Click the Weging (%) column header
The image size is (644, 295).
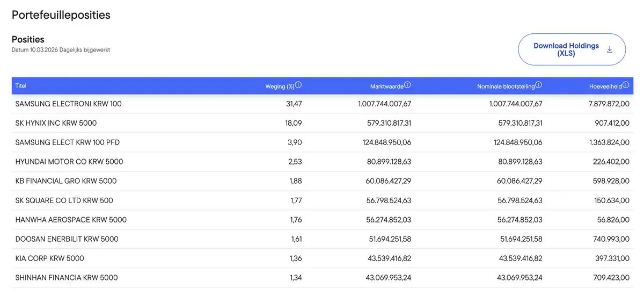click(x=280, y=86)
